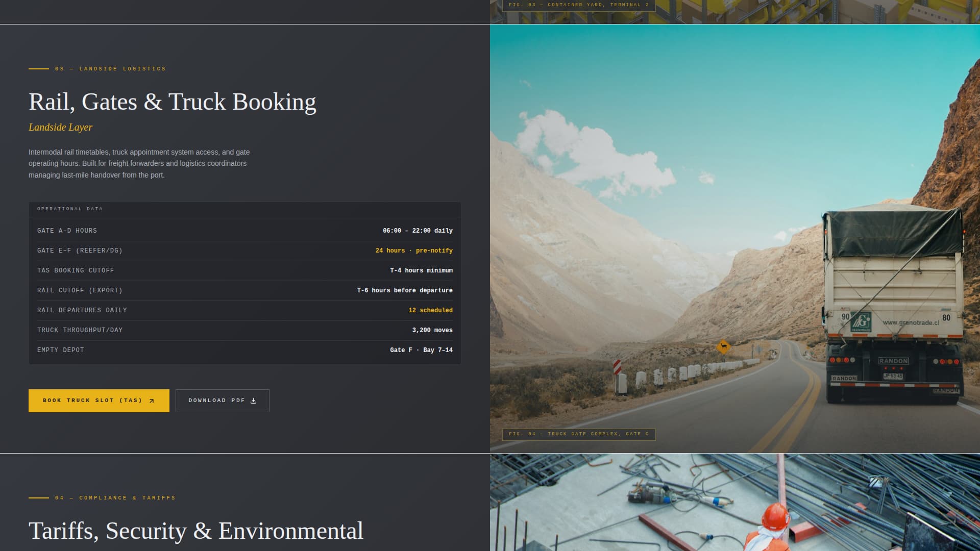
Task: Click the TAS Booking Cutoff row
Action: 244,270
